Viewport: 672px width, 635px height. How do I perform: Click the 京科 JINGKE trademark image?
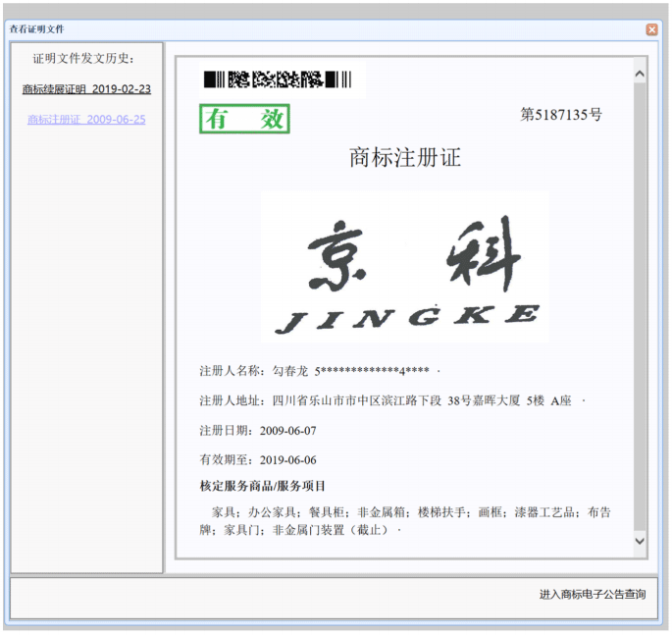pyautogui.click(x=405, y=267)
